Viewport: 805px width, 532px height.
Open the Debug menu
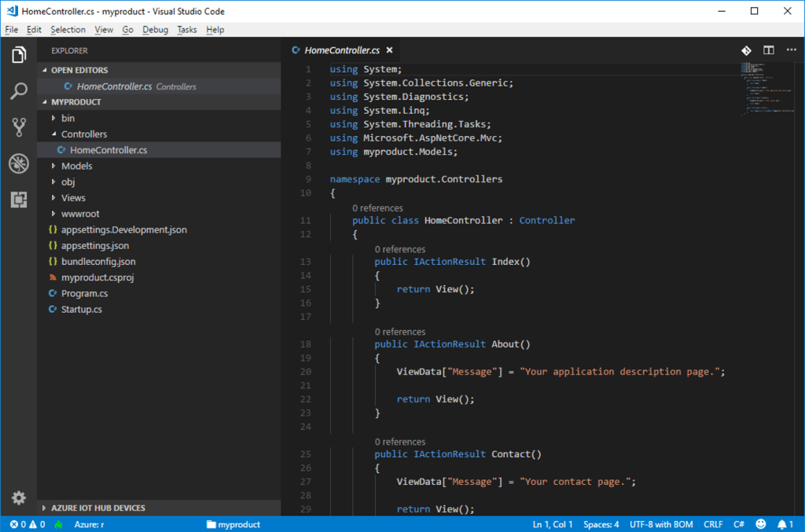(x=155, y=29)
